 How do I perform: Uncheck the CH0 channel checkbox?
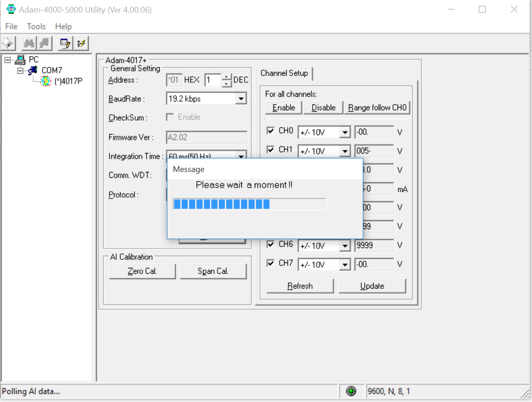click(271, 131)
